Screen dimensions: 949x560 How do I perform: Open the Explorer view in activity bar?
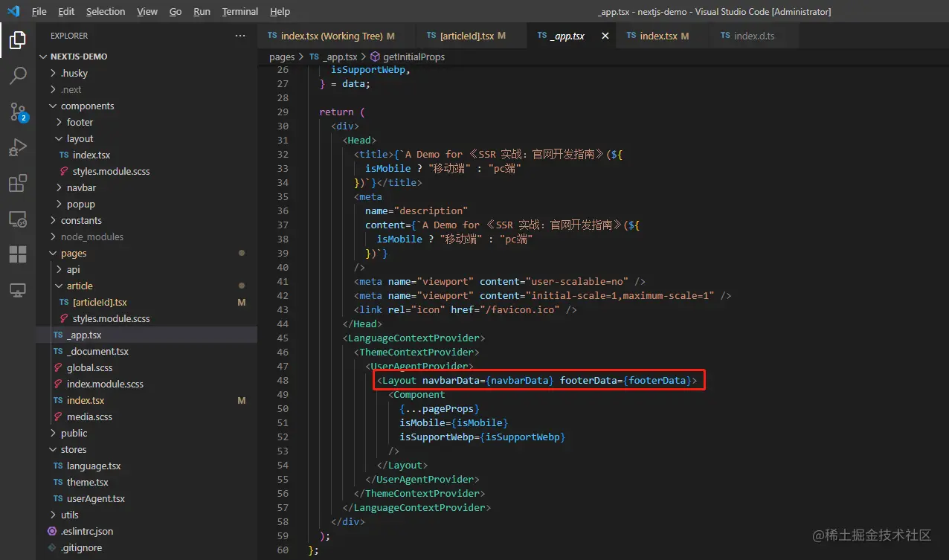(x=18, y=40)
